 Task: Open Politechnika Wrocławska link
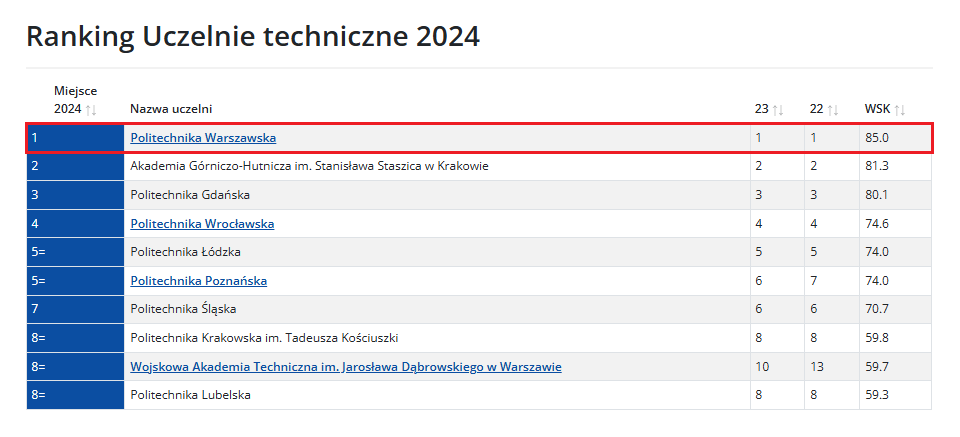[x=202, y=224]
